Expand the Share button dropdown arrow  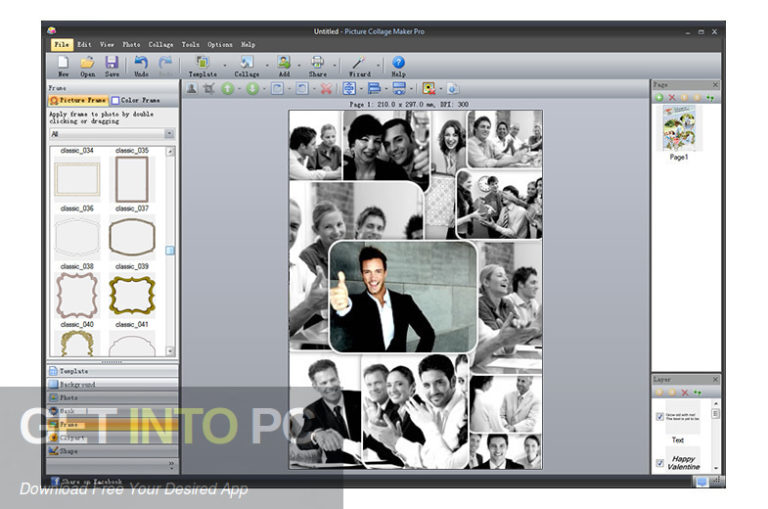point(335,65)
